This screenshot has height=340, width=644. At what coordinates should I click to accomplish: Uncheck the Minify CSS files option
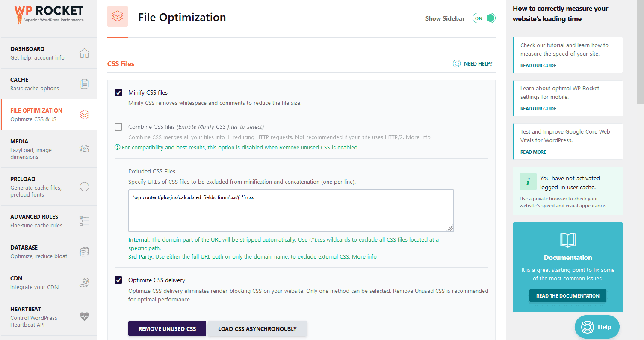click(118, 92)
